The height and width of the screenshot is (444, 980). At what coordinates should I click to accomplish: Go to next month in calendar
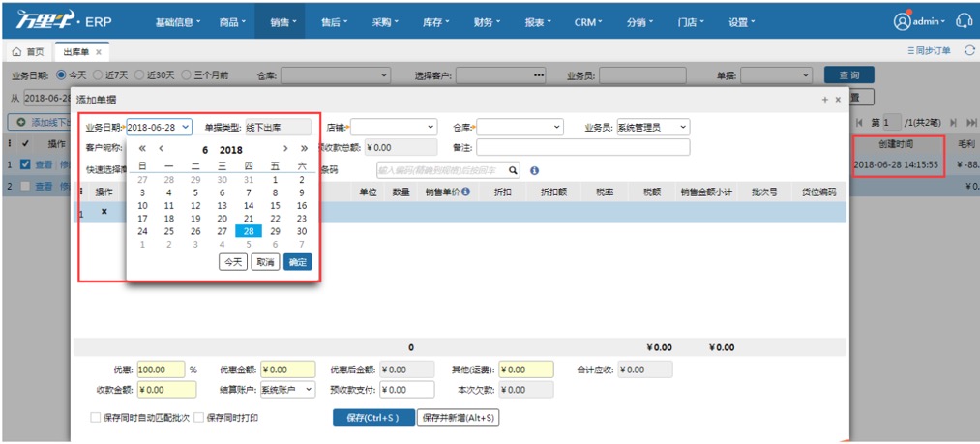285,148
